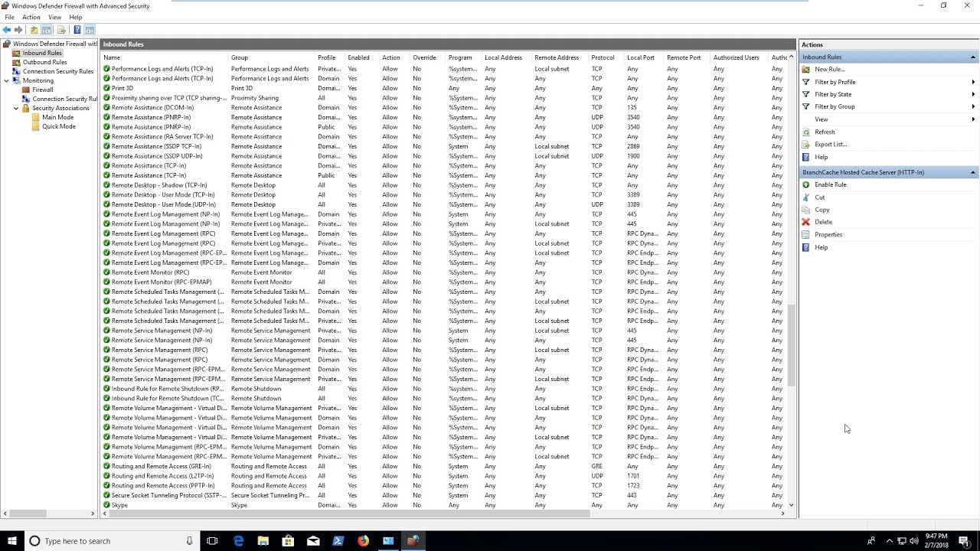Image resolution: width=980 pixels, height=551 pixels.
Task: Click the Firewall brick icon under Monitoring
Action: tap(26, 90)
